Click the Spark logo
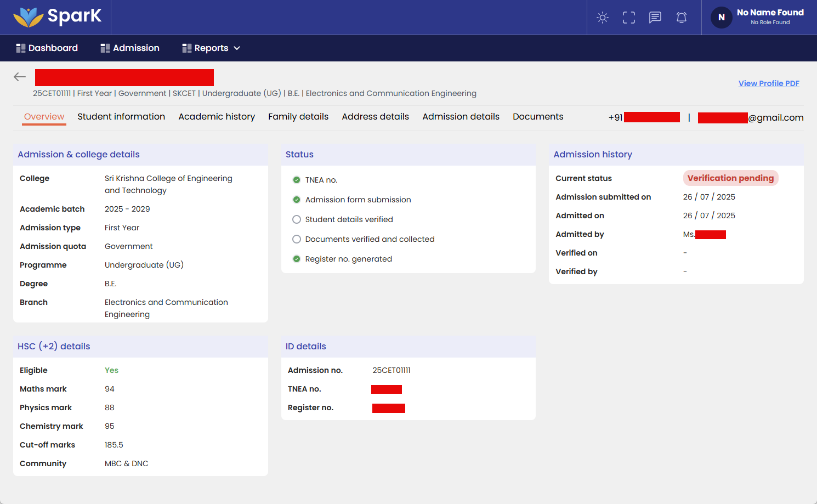Viewport: 817px width, 504px height. [57, 17]
